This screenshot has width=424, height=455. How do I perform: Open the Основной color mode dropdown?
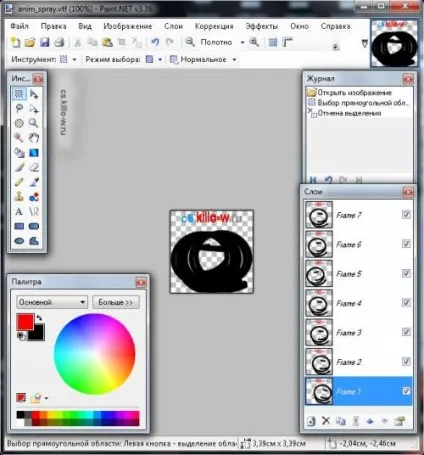pyautogui.click(x=52, y=302)
